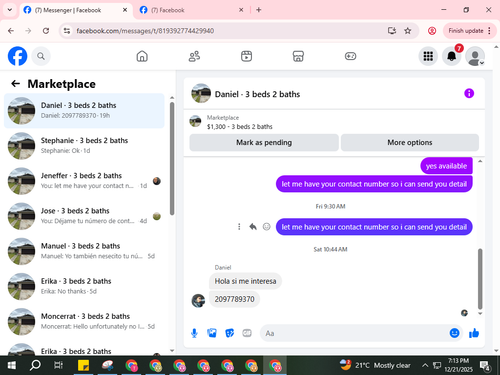Open emoji picker in message box
Viewport: 500px width, 375px height.
(x=454, y=333)
